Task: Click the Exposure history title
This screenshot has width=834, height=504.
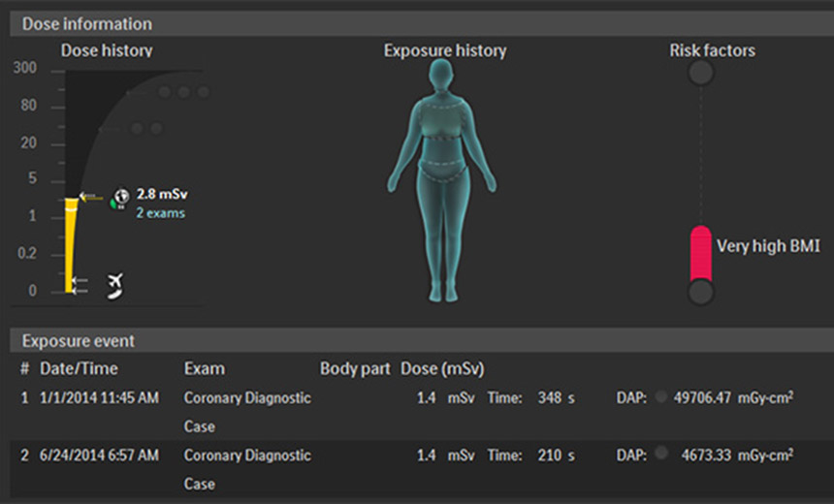Action: 445,50
